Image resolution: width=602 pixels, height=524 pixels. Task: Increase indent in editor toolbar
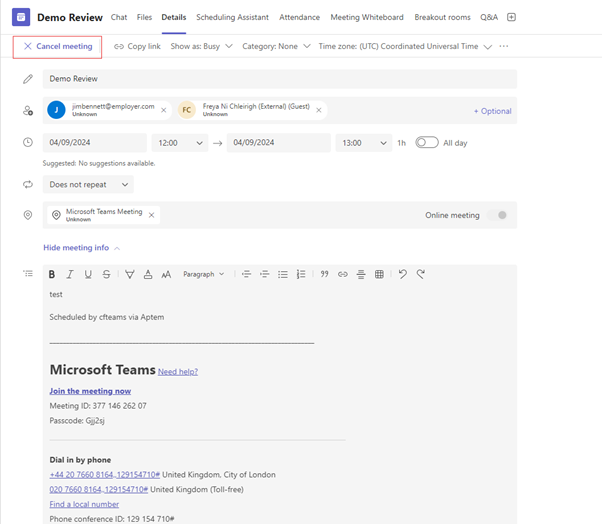264,274
